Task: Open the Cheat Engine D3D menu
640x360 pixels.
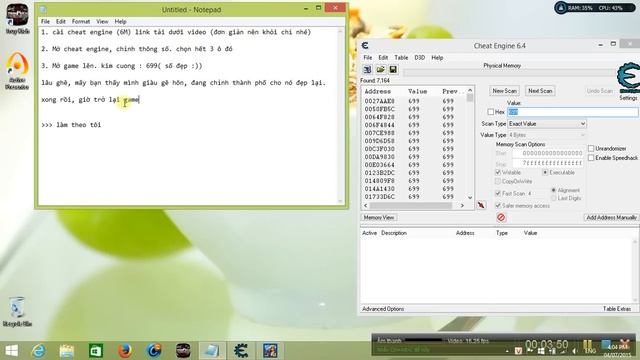Action: 420,58
